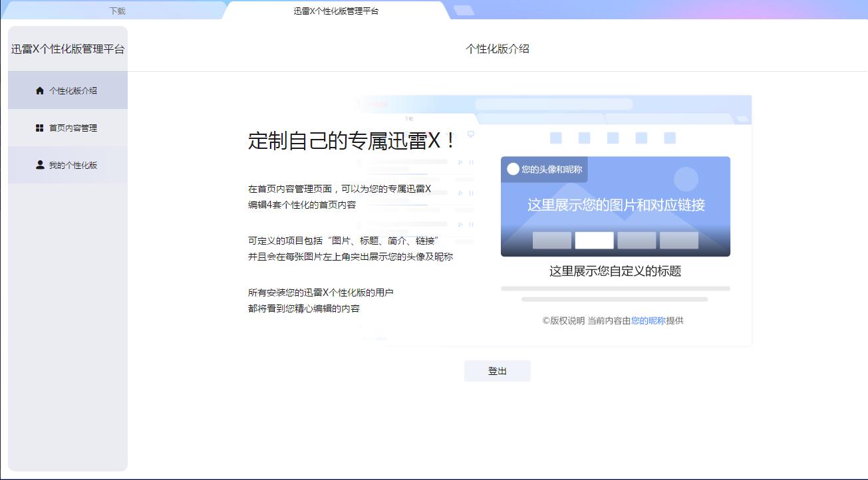The height and width of the screenshot is (480, 868).
Task: Click the monitor icon beside the headline text
Action: coord(471,134)
